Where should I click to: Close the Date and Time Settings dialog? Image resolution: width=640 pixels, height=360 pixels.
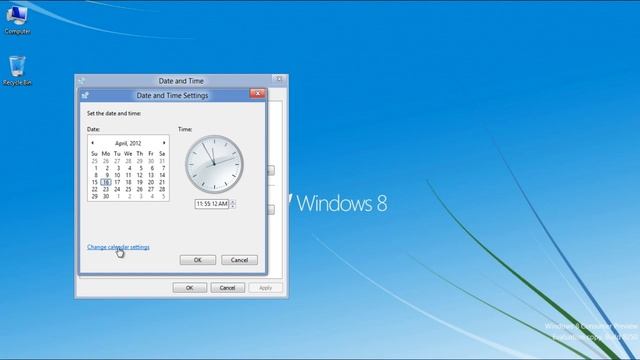258,93
